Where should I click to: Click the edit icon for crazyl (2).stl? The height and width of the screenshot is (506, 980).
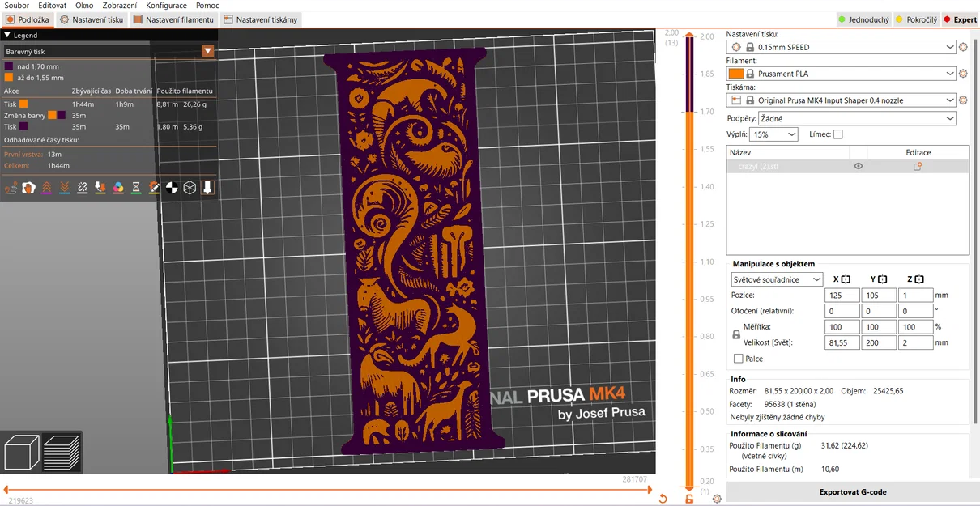918,166
